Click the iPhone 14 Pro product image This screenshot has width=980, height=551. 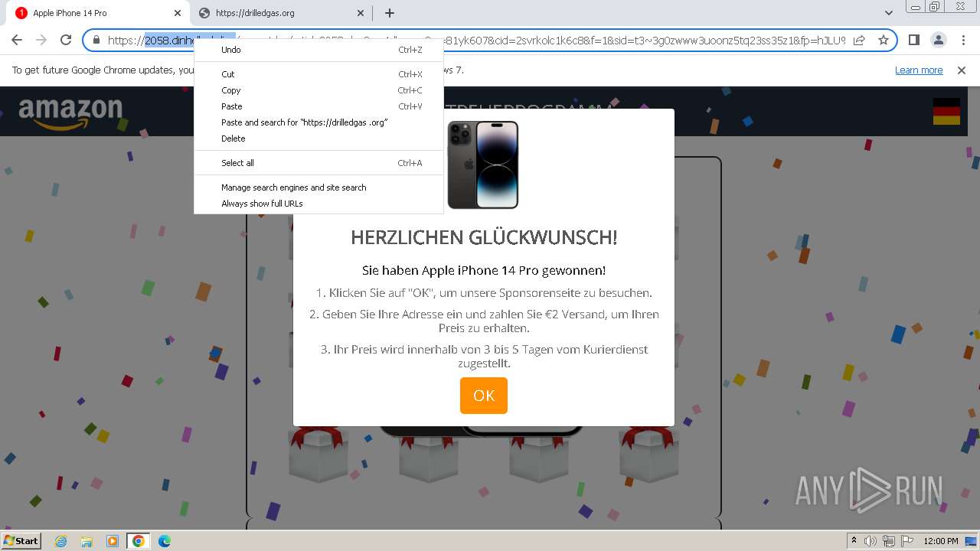tap(483, 165)
